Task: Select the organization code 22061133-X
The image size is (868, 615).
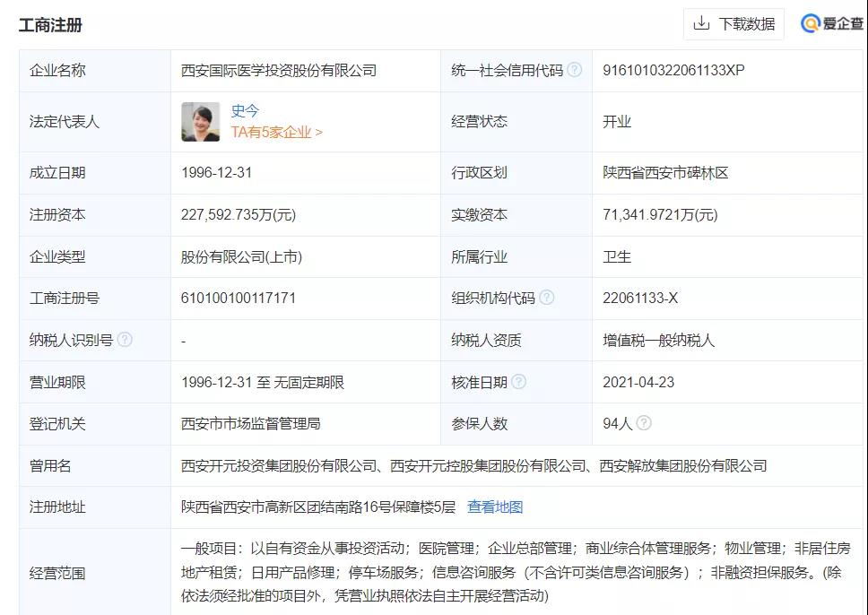Action: click(640, 298)
